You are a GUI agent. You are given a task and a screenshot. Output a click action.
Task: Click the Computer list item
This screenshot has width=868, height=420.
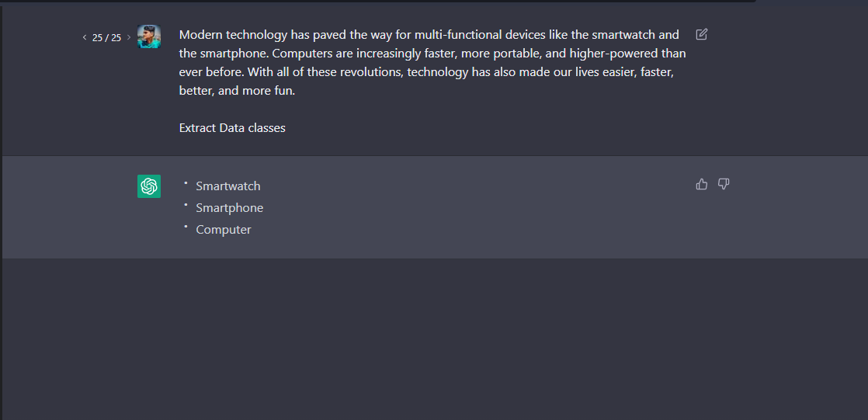223,230
